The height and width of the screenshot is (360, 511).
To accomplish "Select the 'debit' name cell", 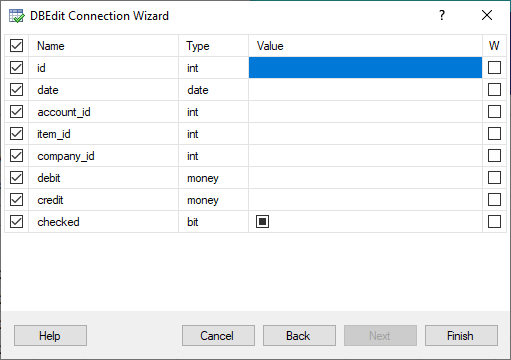I will [104, 178].
